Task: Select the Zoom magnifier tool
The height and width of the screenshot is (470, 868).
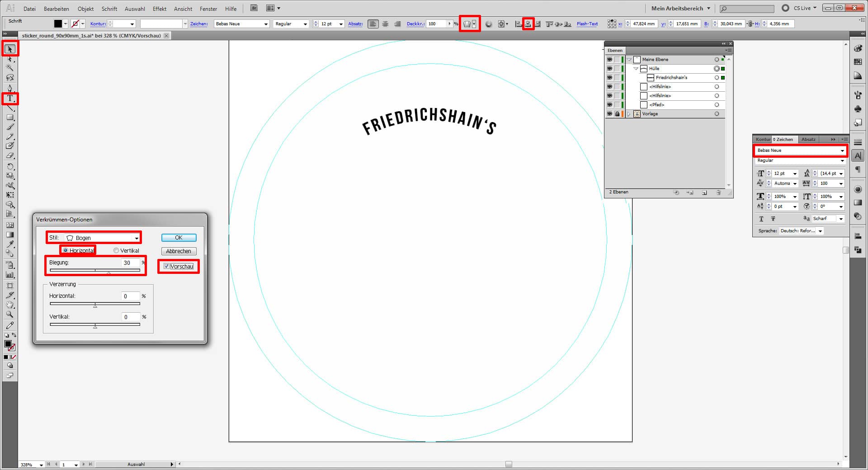Action: pos(10,315)
